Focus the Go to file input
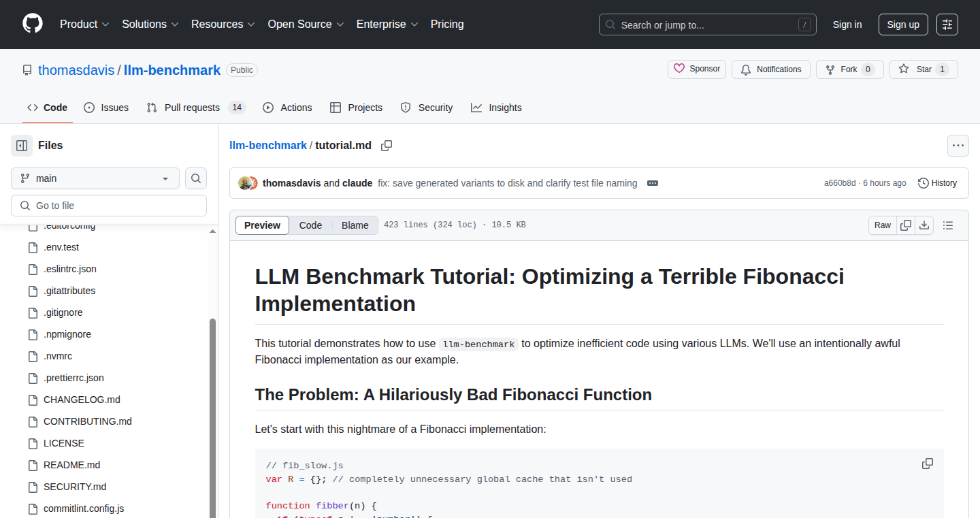Image resolution: width=980 pixels, height=518 pixels. point(109,206)
